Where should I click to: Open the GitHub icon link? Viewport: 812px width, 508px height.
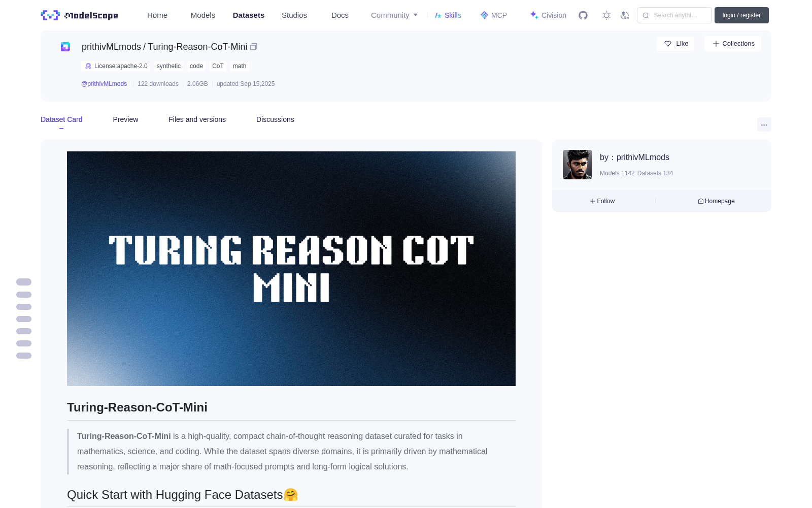pos(583,15)
